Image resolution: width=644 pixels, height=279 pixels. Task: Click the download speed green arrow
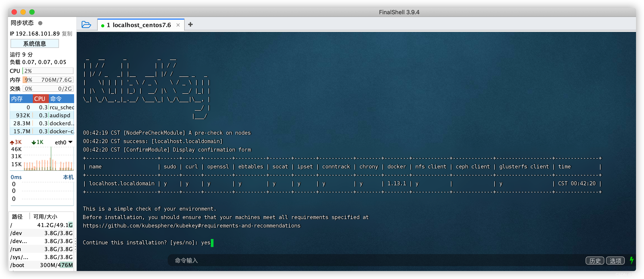[x=34, y=142]
